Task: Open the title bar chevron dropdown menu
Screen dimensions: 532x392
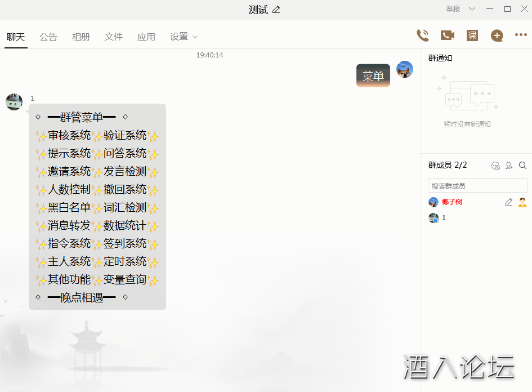Action: tap(472, 9)
